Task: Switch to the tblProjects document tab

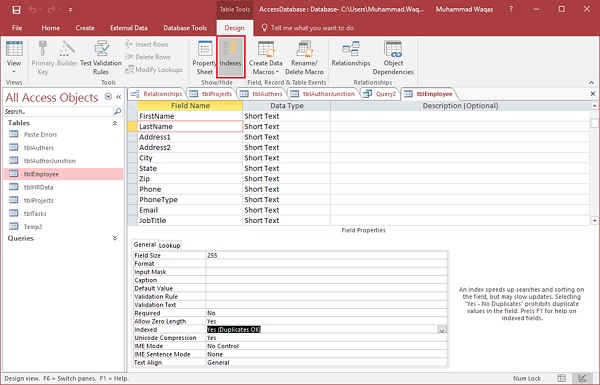Action: click(211, 94)
